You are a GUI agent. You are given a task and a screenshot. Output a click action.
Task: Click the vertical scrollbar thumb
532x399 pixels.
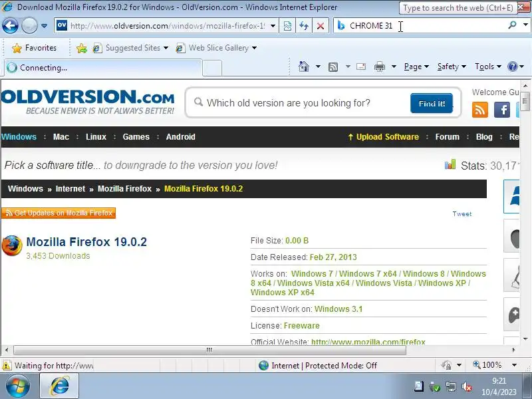(x=525, y=101)
